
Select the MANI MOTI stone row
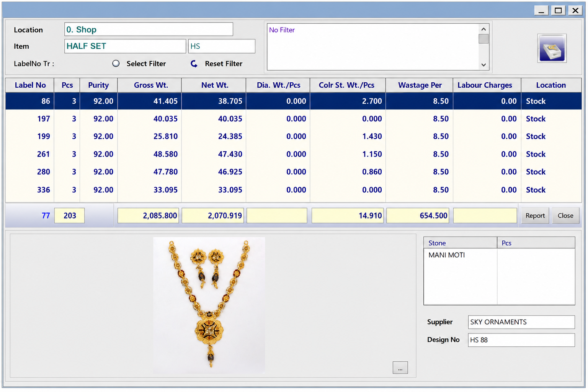(499, 255)
